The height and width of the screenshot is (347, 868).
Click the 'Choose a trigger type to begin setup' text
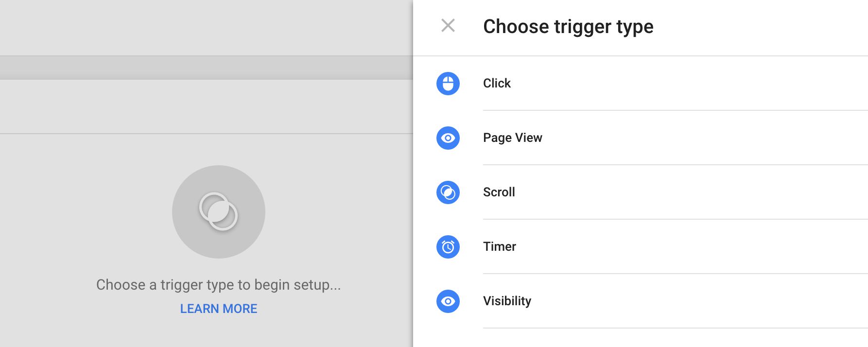219,285
